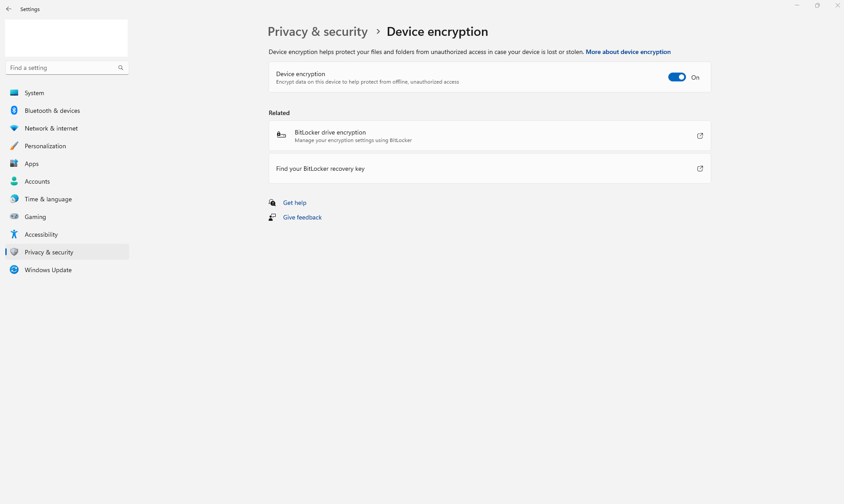
Task: Open the More about device encryption link
Action: point(628,52)
